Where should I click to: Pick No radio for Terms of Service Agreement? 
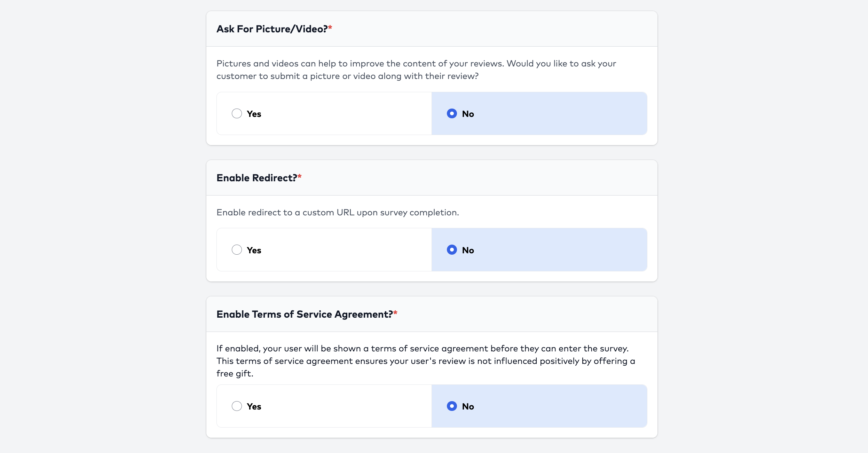tap(452, 406)
